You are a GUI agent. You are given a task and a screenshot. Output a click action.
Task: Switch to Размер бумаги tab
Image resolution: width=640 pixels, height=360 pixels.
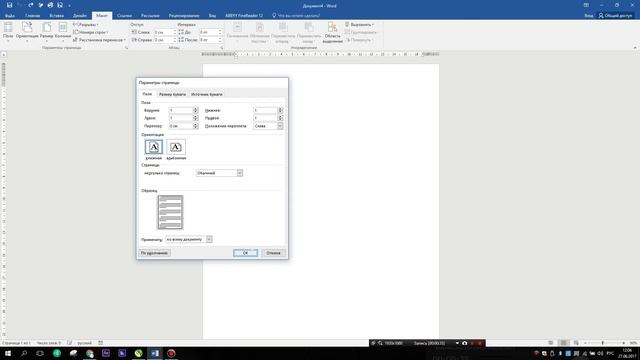click(x=172, y=94)
